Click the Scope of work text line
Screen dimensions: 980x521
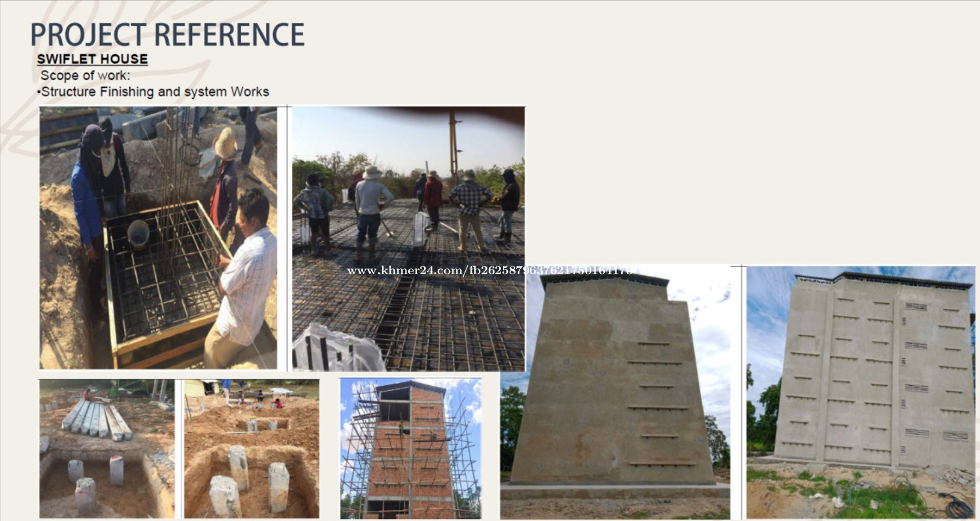(x=85, y=76)
